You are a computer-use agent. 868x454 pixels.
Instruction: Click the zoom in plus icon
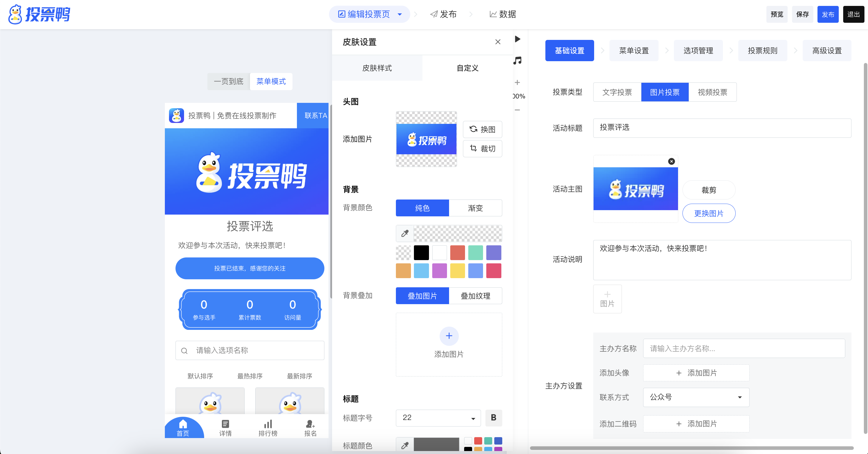[x=517, y=82]
